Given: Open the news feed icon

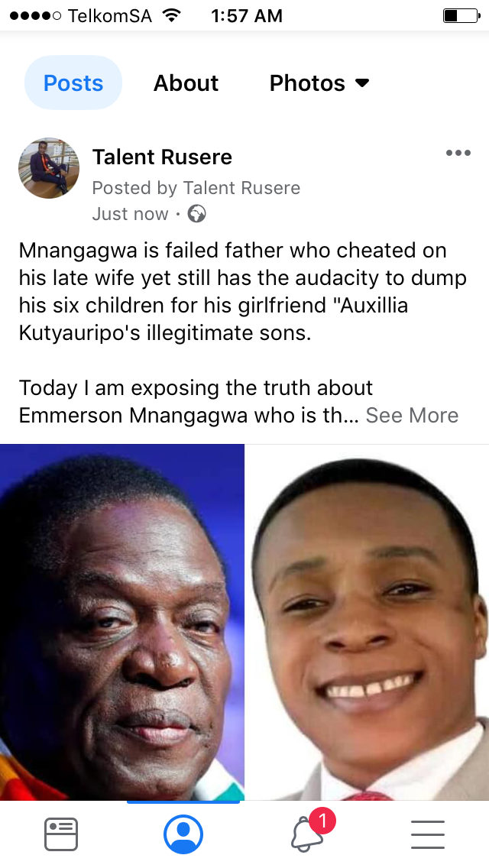Looking at the screenshot, I should click(x=61, y=834).
